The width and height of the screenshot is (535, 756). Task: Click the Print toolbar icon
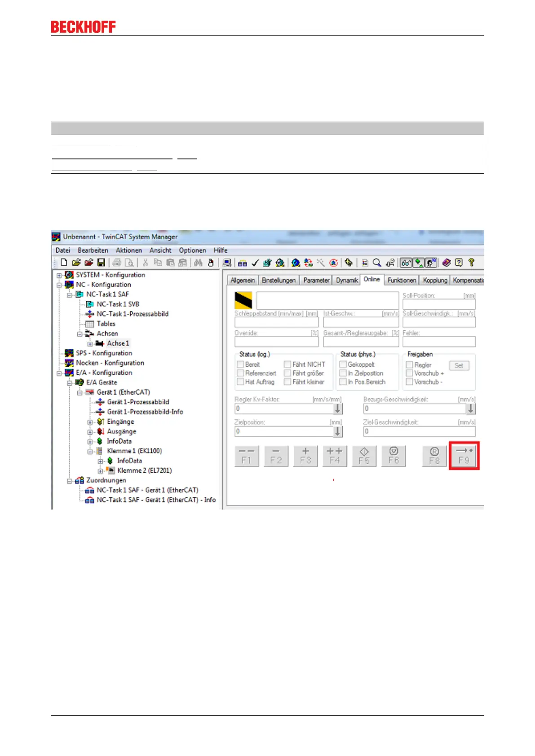click(x=117, y=263)
